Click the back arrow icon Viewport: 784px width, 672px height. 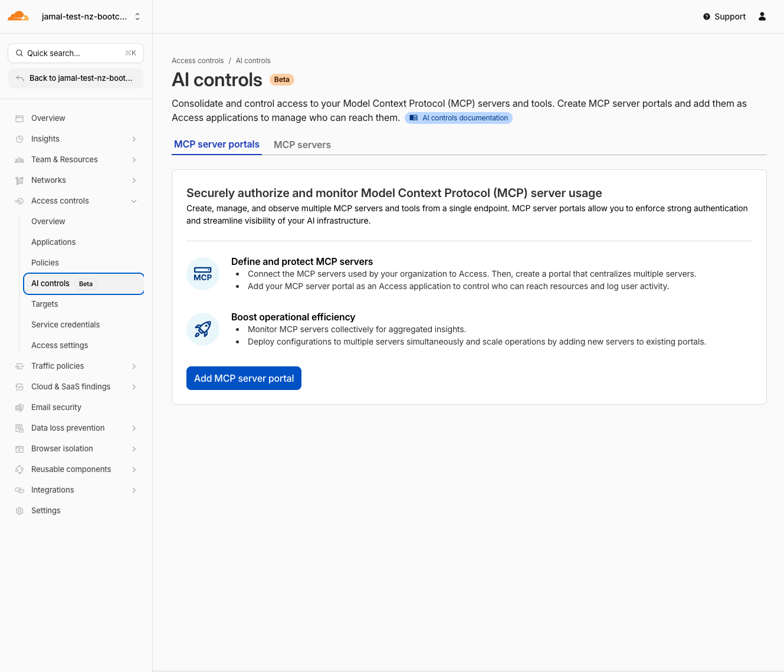[20, 78]
